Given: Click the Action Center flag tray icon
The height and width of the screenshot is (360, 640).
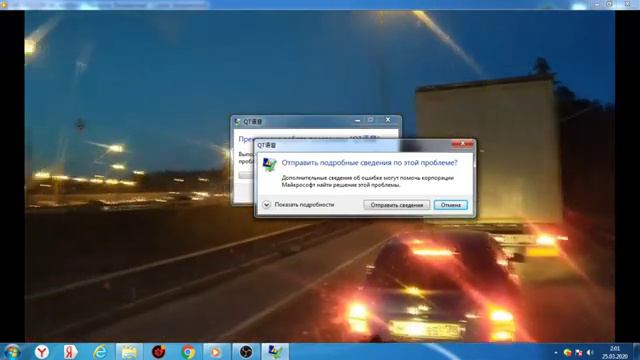Looking at the screenshot, I should pyautogui.click(x=579, y=352).
